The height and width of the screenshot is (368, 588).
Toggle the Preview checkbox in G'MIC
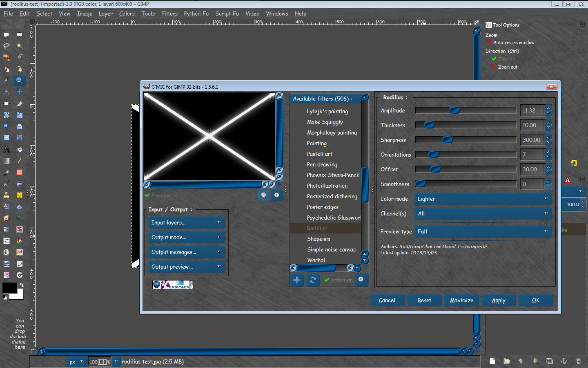158,196
